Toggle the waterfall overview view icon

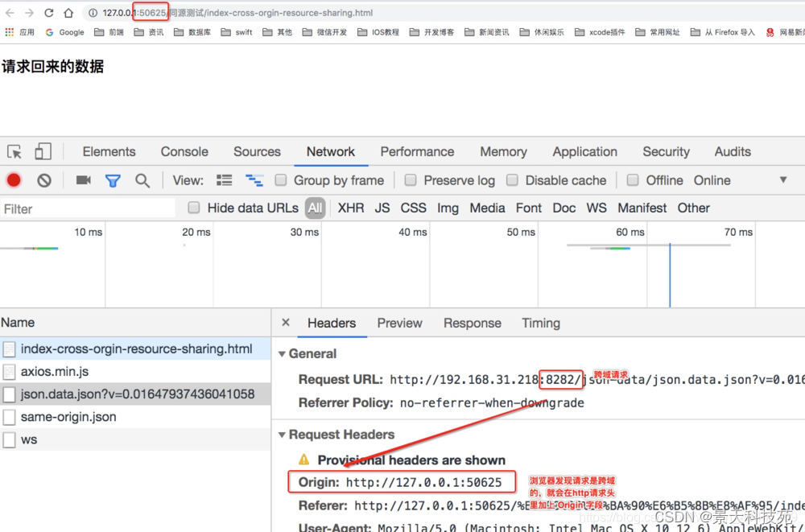254,180
